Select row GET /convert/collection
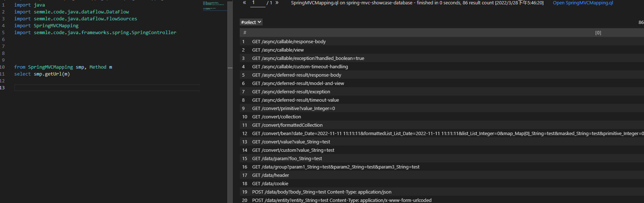644x203 pixels. (442, 117)
